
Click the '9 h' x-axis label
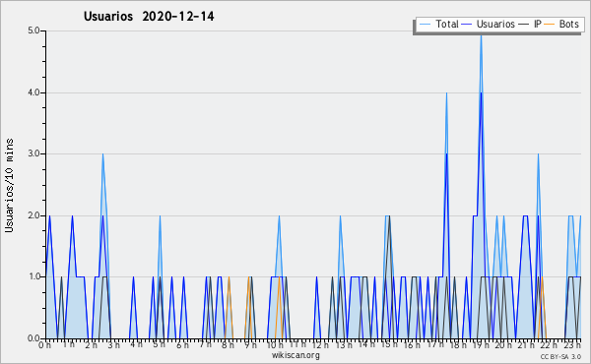[x=250, y=345]
